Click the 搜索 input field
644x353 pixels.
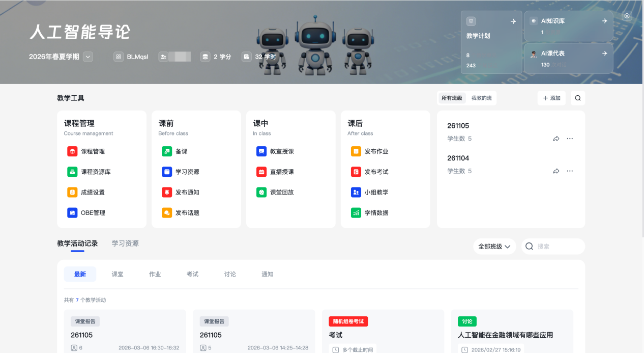coord(558,246)
